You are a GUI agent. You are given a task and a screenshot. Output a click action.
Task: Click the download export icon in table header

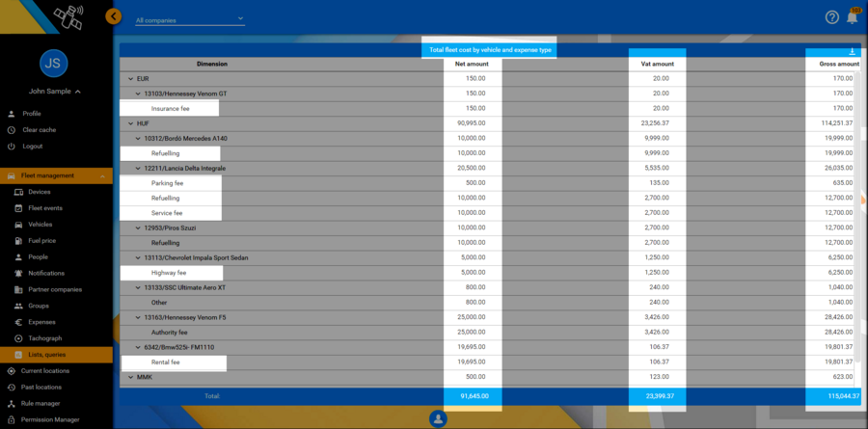point(852,52)
